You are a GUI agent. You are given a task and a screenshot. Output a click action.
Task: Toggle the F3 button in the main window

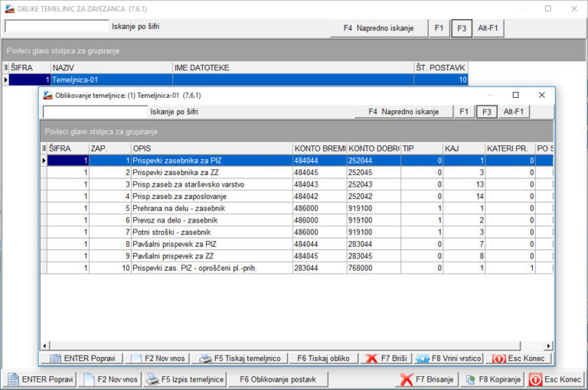coord(461,28)
